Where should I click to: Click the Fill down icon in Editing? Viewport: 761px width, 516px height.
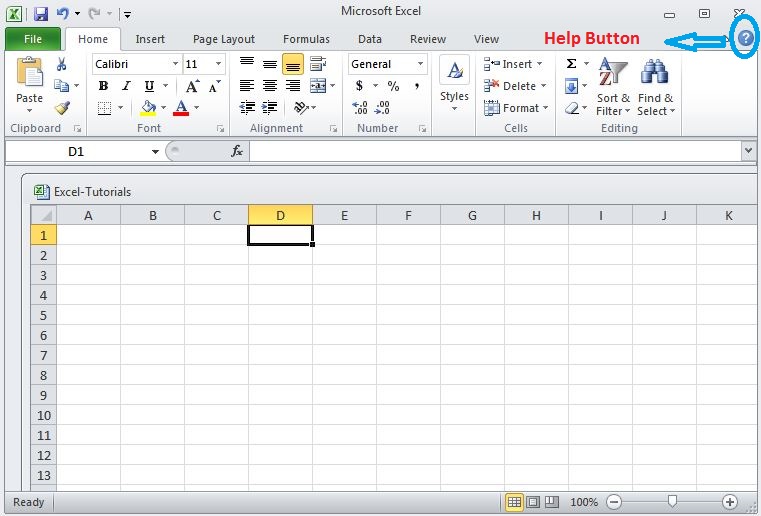coord(572,86)
